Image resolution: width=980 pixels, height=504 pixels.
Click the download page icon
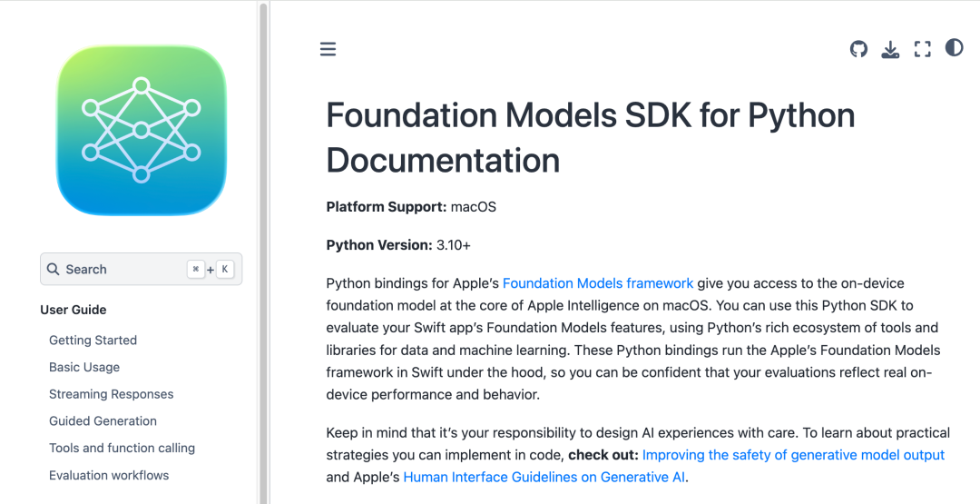[890, 49]
